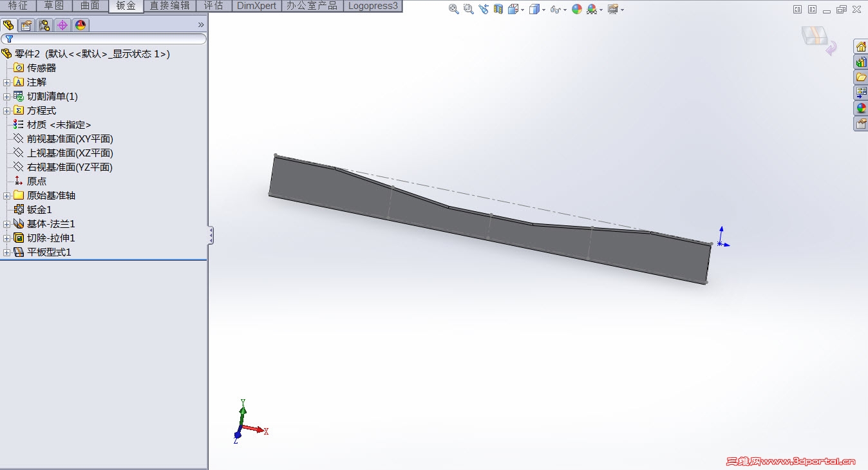Image resolution: width=868 pixels, height=470 pixels.
Task: Expand manager panel tabs chevron
Action: (201, 25)
